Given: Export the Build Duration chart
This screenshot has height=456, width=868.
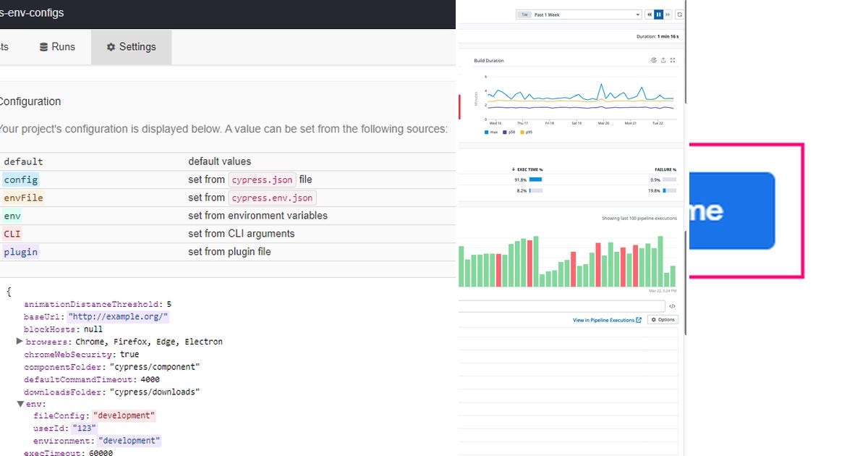Looking at the screenshot, I should [x=663, y=60].
